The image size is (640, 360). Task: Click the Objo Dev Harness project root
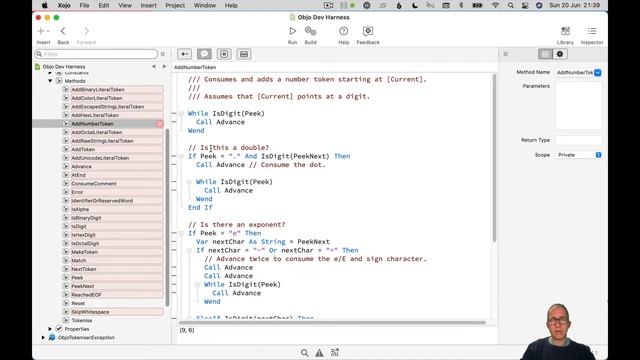tap(64, 67)
